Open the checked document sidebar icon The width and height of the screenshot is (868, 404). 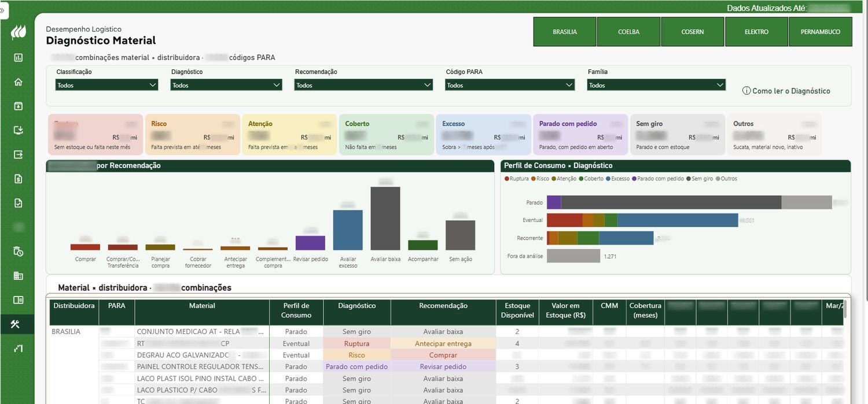pos(18,203)
